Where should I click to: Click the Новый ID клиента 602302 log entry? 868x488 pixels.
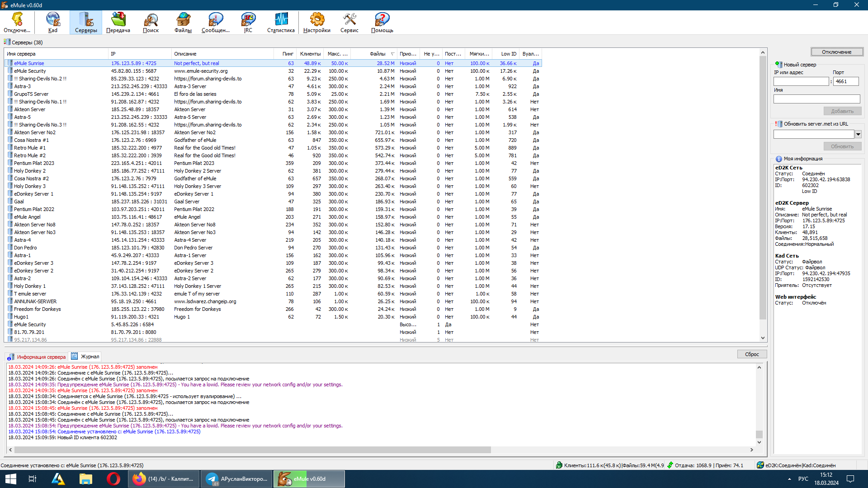(x=63, y=437)
